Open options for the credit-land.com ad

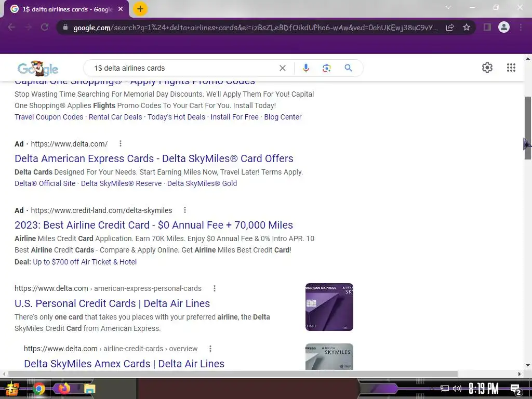(x=185, y=210)
